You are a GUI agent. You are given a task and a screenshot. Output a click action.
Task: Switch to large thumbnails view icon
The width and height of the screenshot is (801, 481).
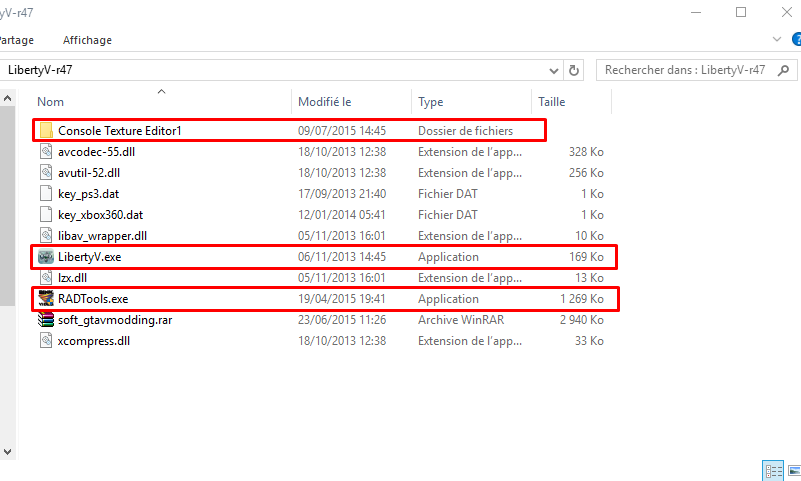tap(794, 470)
